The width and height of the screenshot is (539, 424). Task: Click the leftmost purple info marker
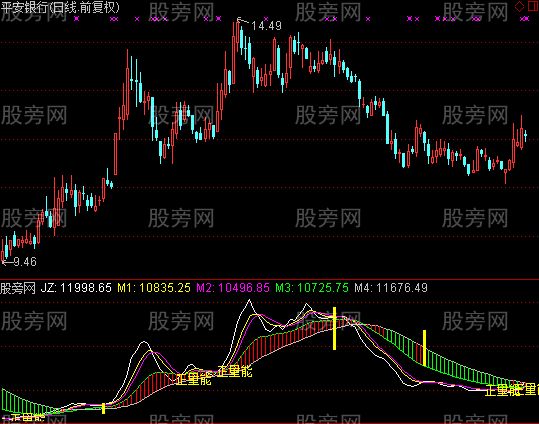tap(76, 19)
